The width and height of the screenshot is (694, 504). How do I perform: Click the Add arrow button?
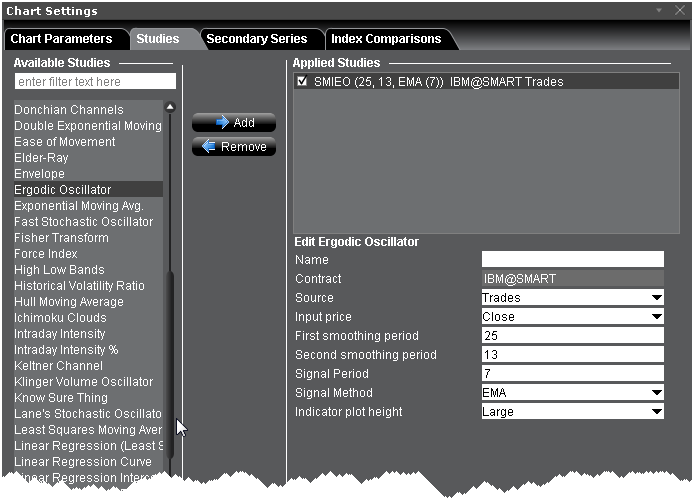(234, 123)
